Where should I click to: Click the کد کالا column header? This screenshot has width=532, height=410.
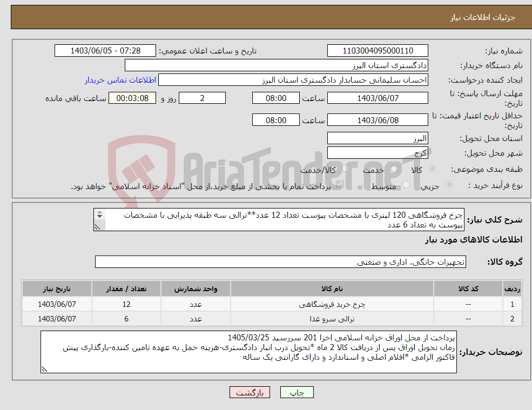point(468,289)
